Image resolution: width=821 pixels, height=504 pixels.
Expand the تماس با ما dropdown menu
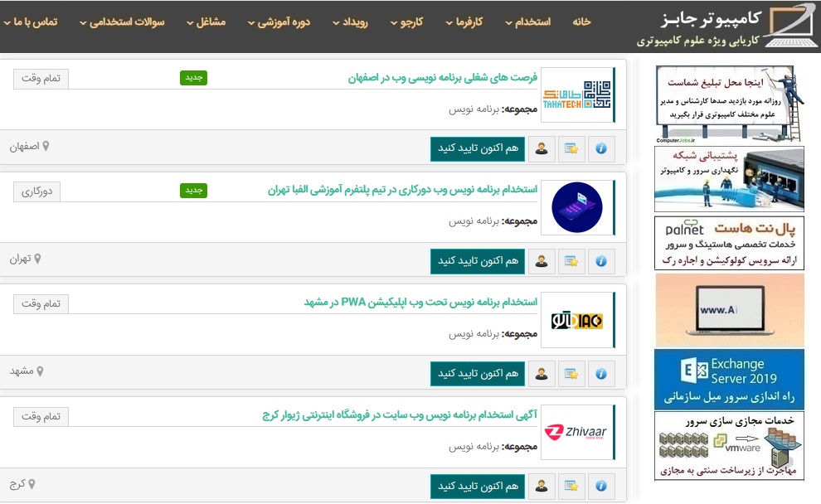(x=31, y=22)
